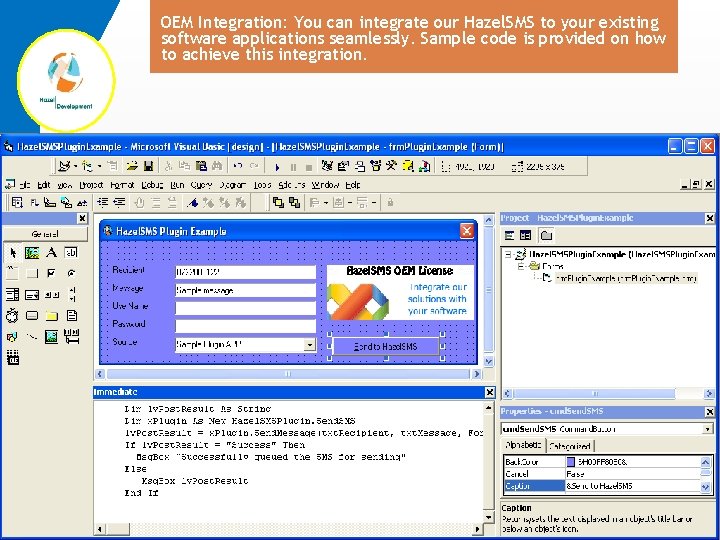The image size is (720, 540).
Task: Open the Debug menu
Action: [152, 185]
